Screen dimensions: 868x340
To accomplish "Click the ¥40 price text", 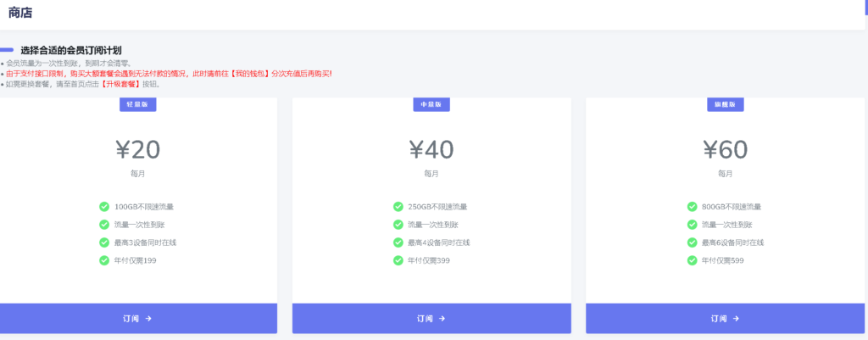I will coord(431,149).
